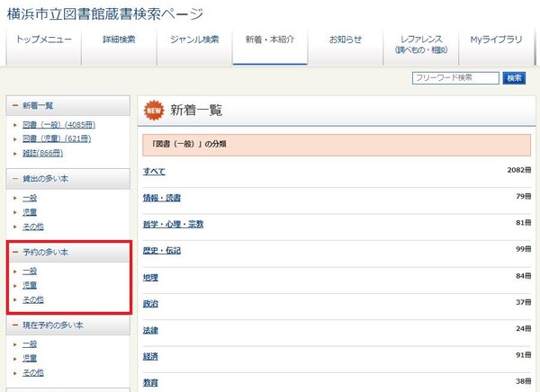Open the トップメニュー tab
Viewport: 540px width, 392px height.
point(42,40)
